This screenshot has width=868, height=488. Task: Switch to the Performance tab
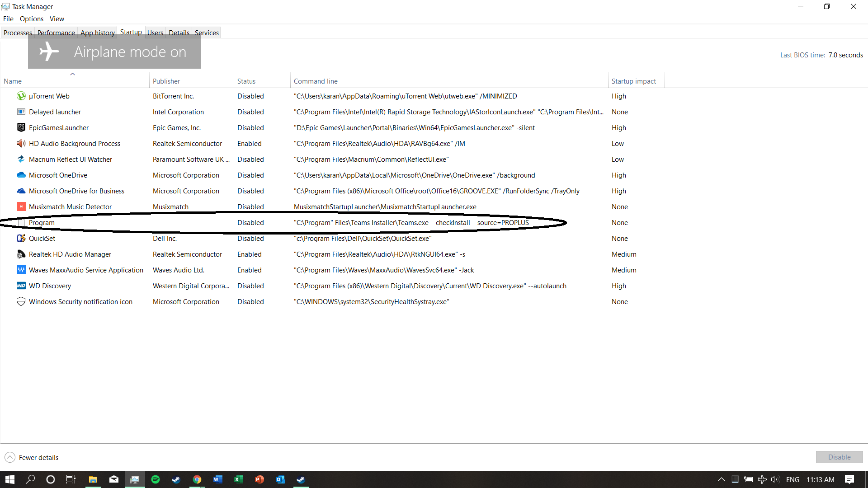tap(56, 33)
